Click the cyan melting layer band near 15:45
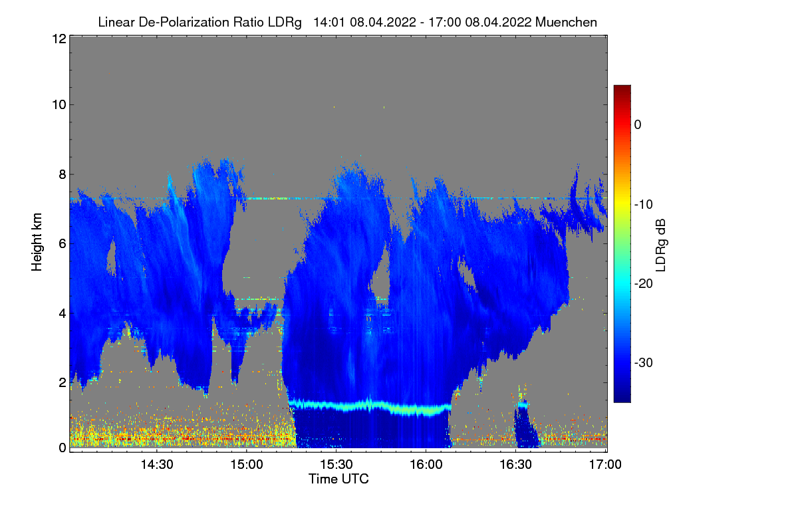This screenshot has width=798, height=532. (x=370, y=405)
